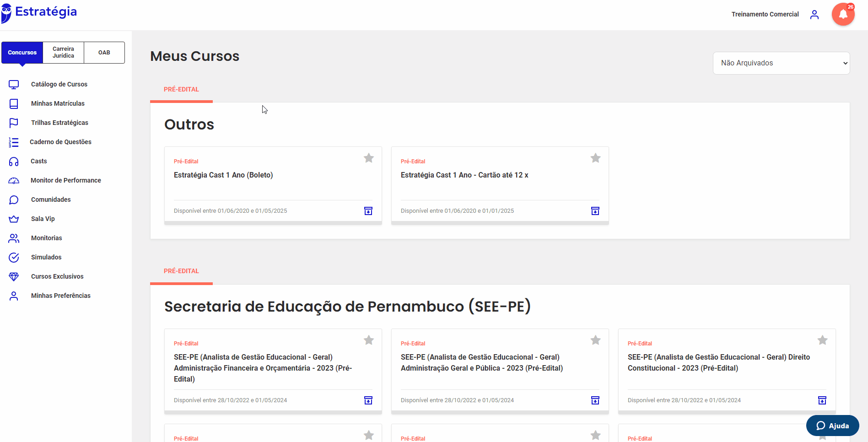The image size is (868, 442).
Task: Click the Sala Vip crown icon
Action: coord(14,219)
